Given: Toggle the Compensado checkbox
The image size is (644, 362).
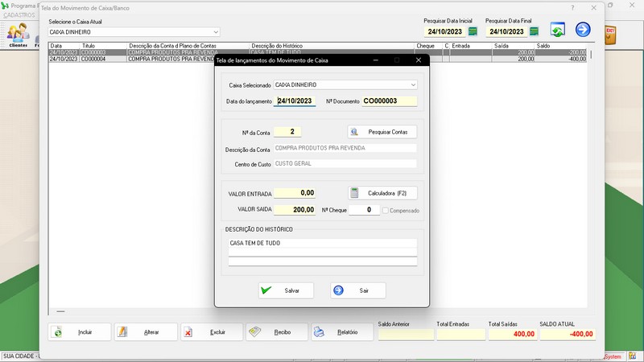Looking at the screenshot, I should 386,210.
